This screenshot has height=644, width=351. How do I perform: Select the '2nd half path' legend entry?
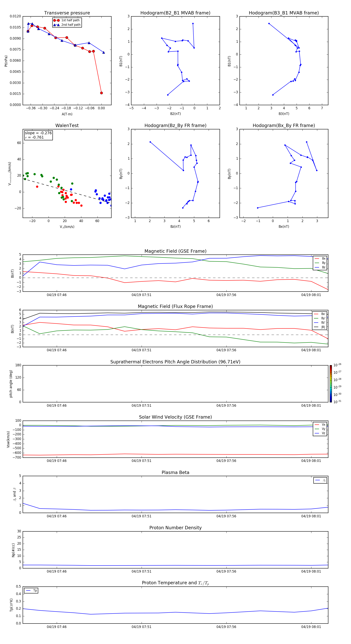pyautogui.click(x=67, y=25)
